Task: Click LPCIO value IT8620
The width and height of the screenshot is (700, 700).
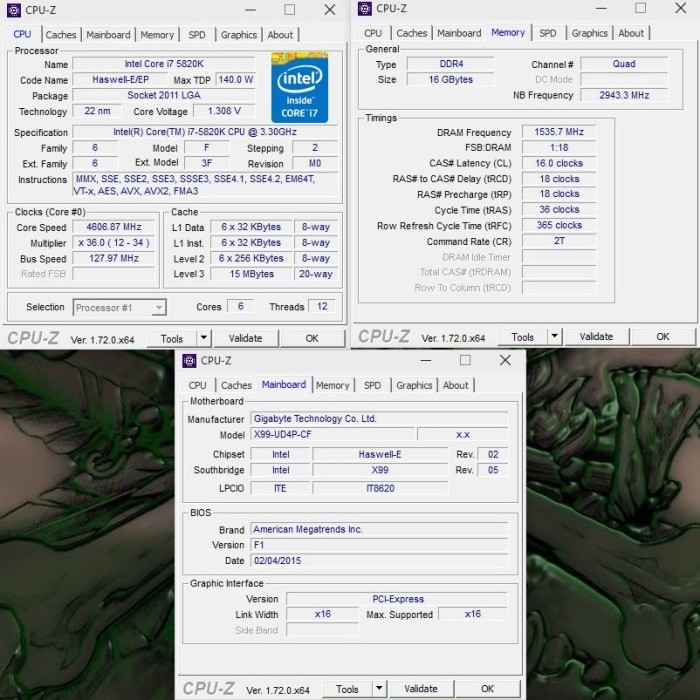Action: (x=380, y=488)
